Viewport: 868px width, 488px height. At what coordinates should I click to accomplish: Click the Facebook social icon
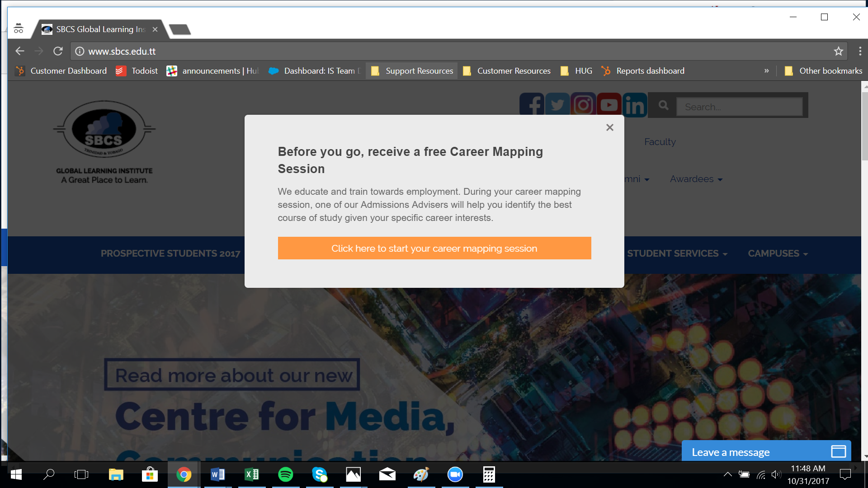(x=532, y=105)
